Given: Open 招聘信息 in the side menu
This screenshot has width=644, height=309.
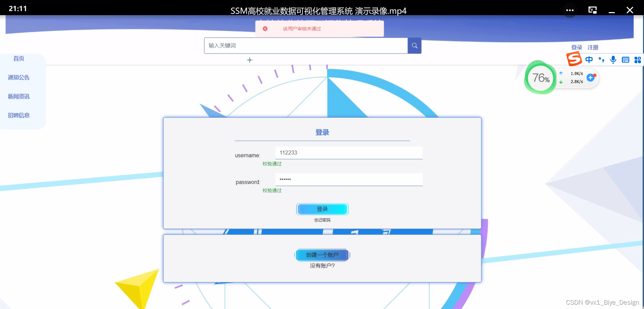Looking at the screenshot, I should pyautogui.click(x=19, y=115).
